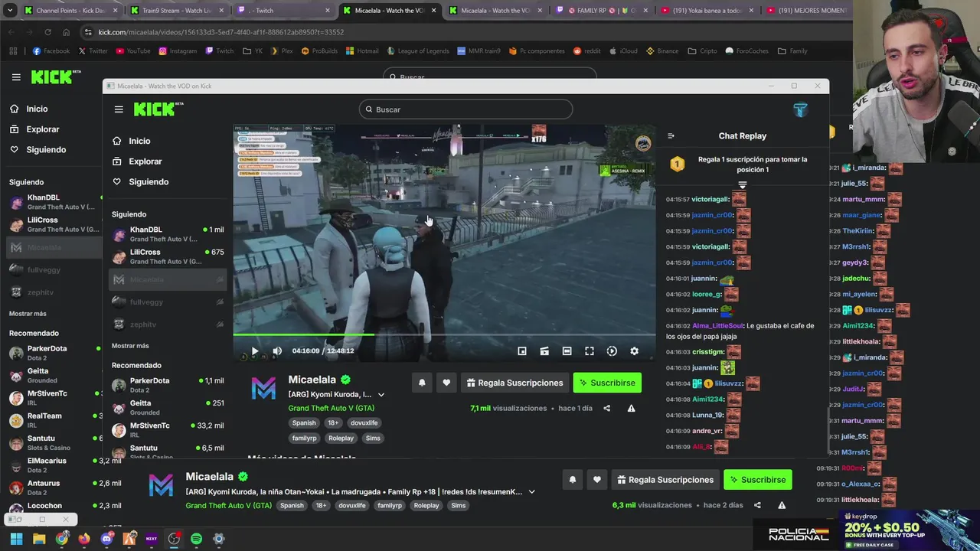Open Cripto bookmark folder
Screen dimensions: 980x551
coord(703,51)
